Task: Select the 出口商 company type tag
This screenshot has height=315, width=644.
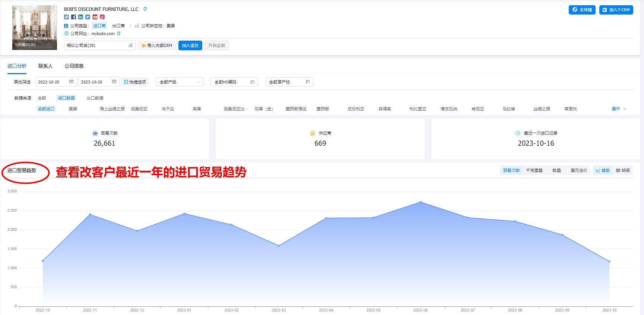Action: point(118,26)
